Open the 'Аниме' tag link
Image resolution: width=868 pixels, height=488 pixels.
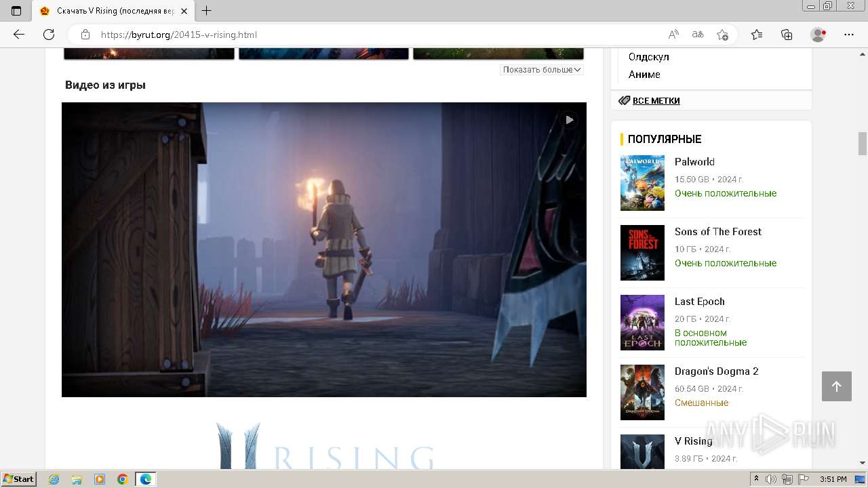point(644,75)
